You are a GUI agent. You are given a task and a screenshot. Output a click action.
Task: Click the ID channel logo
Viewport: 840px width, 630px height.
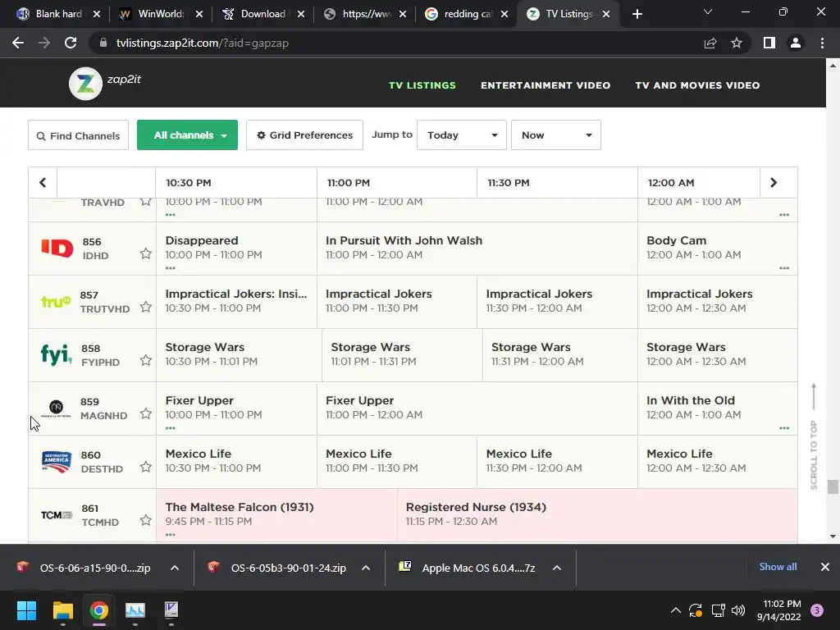tap(57, 248)
